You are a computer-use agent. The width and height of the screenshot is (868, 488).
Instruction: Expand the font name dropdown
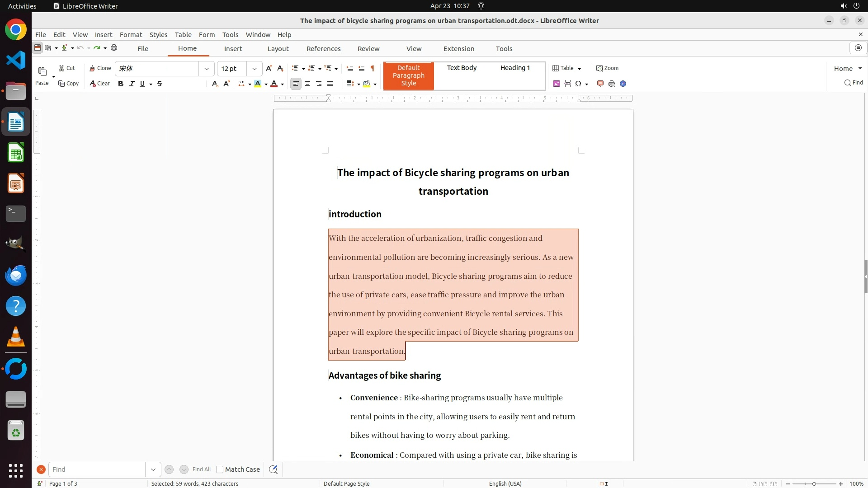point(207,69)
